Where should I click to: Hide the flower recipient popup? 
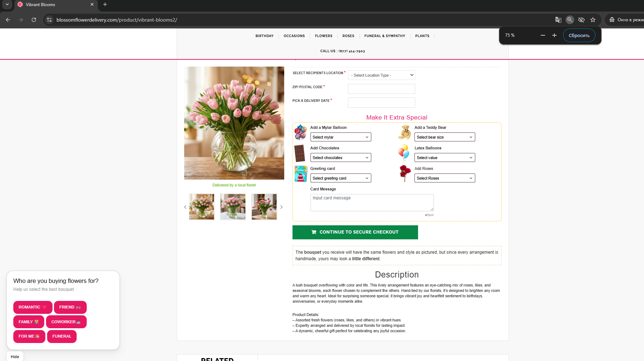coord(15,357)
